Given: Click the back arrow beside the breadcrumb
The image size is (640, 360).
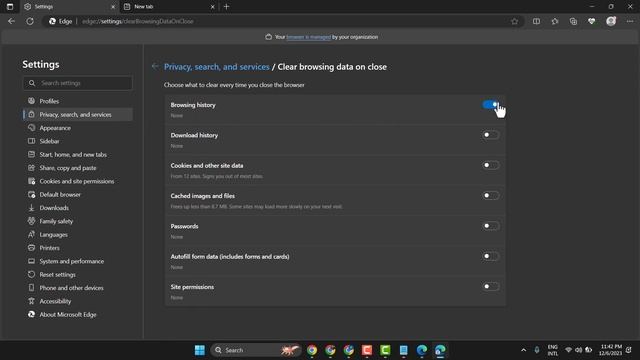Looking at the screenshot, I should coord(155,66).
